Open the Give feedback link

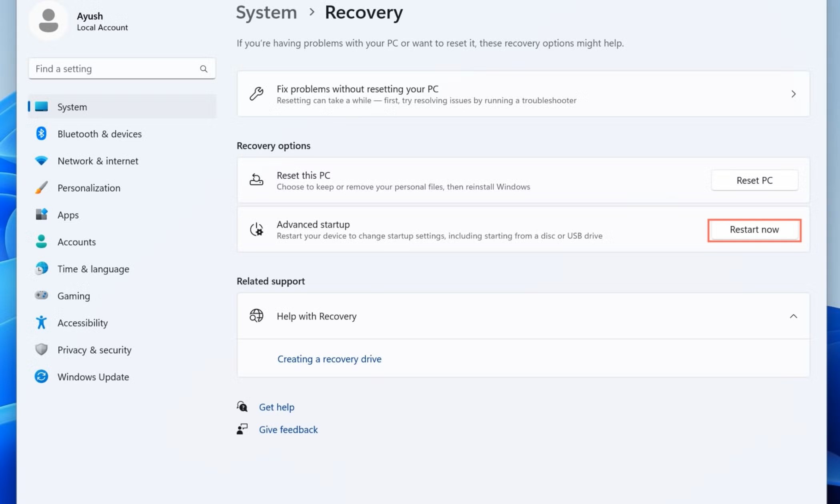point(288,429)
